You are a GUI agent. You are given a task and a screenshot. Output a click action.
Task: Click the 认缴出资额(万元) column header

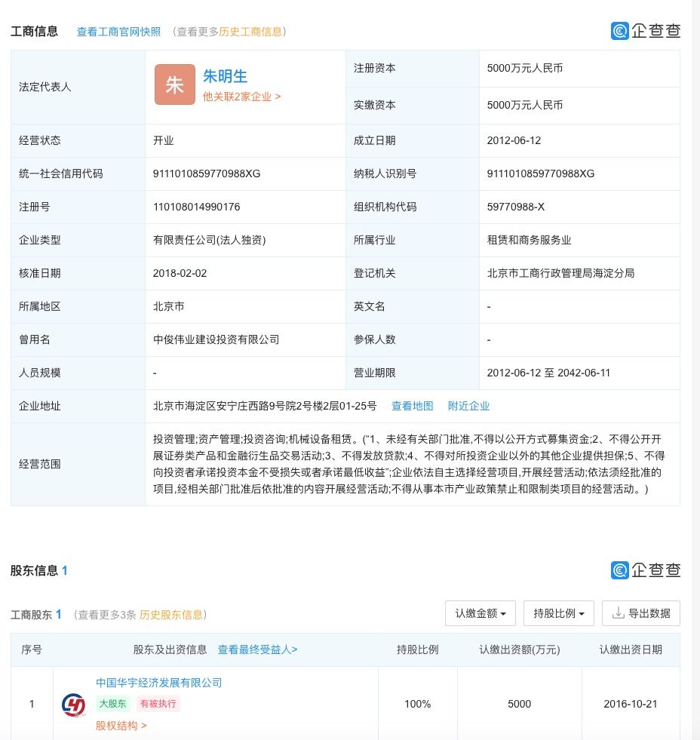[519, 649]
